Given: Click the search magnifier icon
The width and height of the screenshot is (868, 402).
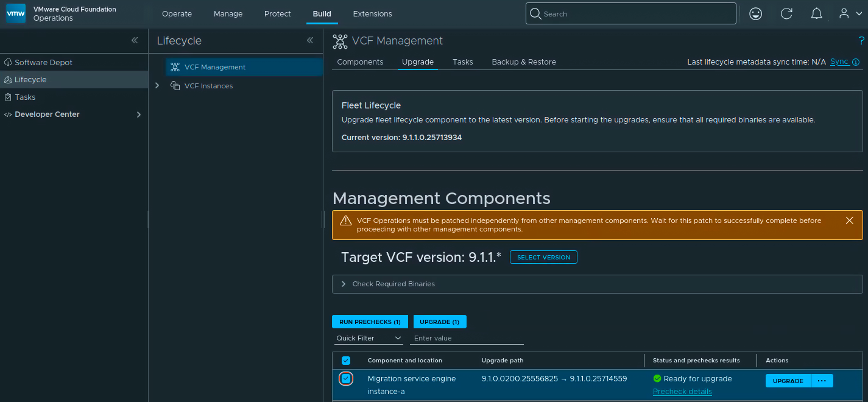Looking at the screenshot, I should click(x=535, y=13).
